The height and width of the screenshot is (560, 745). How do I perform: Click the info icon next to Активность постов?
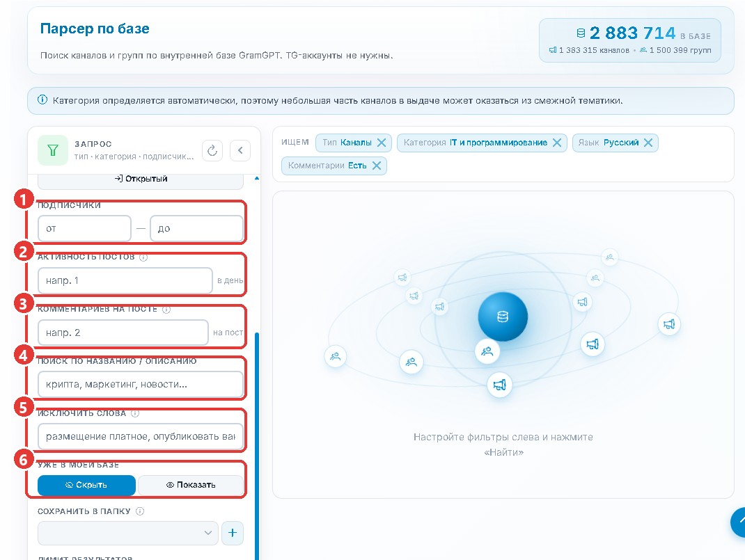143,257
